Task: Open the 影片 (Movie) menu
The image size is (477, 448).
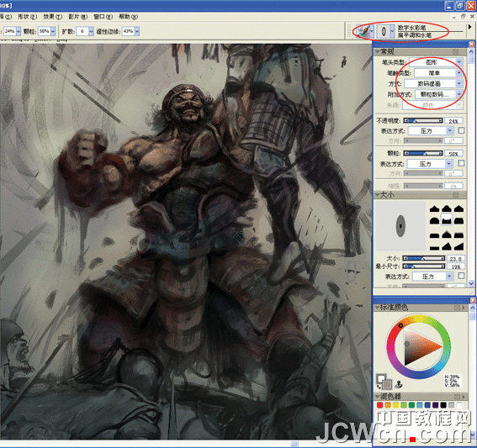Action: point(78,17)
